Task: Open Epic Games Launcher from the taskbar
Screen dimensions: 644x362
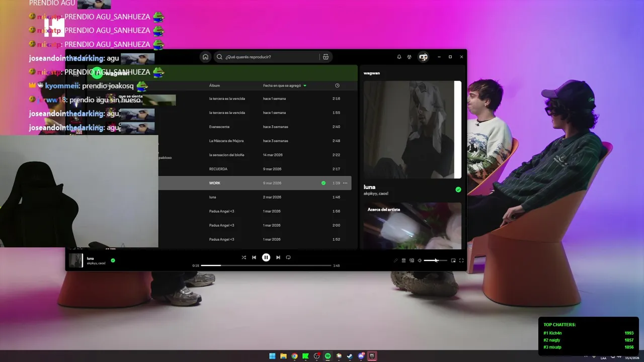Action: (x=372, y=356)
